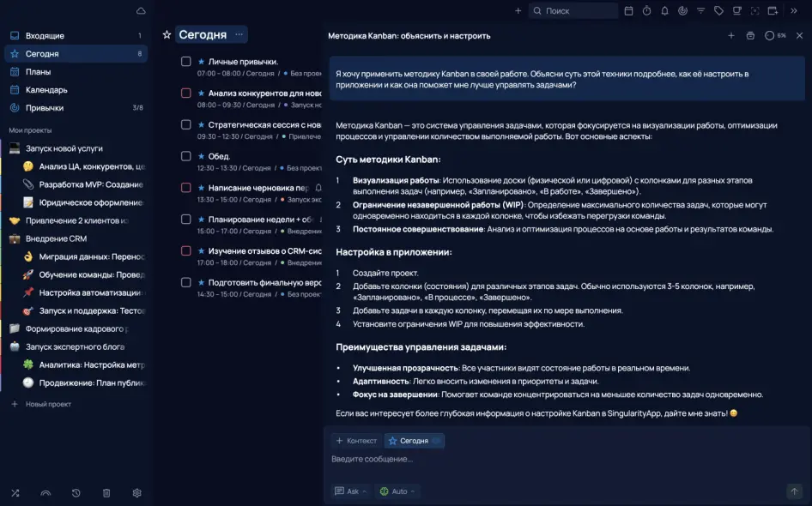Viewport: 812px width, 506px height.
Task: Tick the 'Анализ конкурентов' task checkbox
Action: point(185,93)
